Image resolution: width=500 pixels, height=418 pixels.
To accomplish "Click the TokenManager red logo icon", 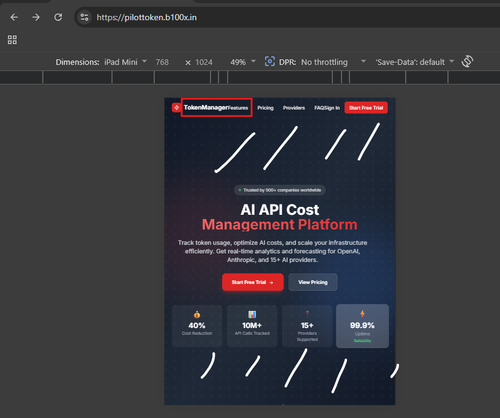I will [x=176, y=108].
